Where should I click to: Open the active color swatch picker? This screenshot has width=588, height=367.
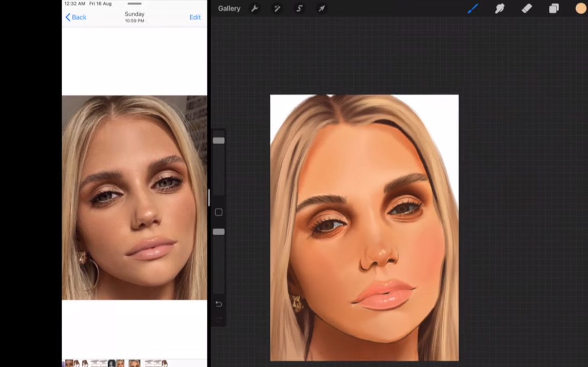tap(581, 8)
